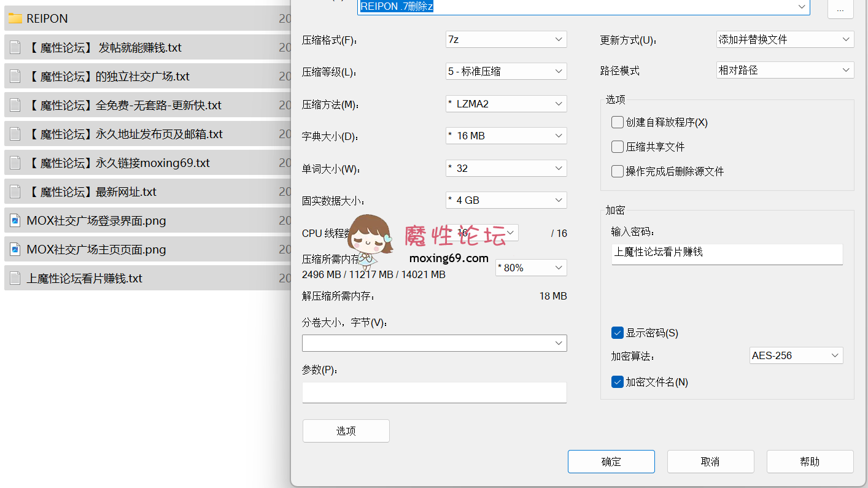Toggle 操作完成后删除源文件 checkbox
This screenshot has width=868, height=488.
tap(618, 171)
